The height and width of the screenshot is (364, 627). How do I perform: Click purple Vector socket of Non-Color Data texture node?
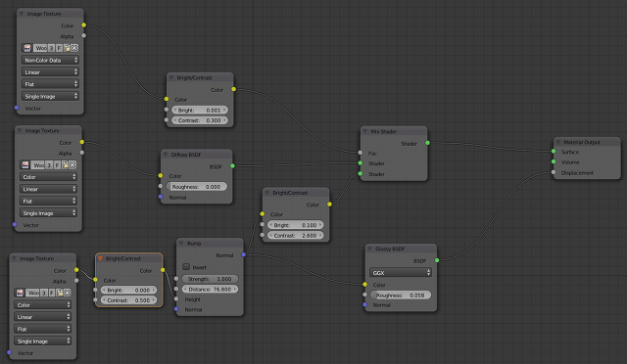pos(17,108)
